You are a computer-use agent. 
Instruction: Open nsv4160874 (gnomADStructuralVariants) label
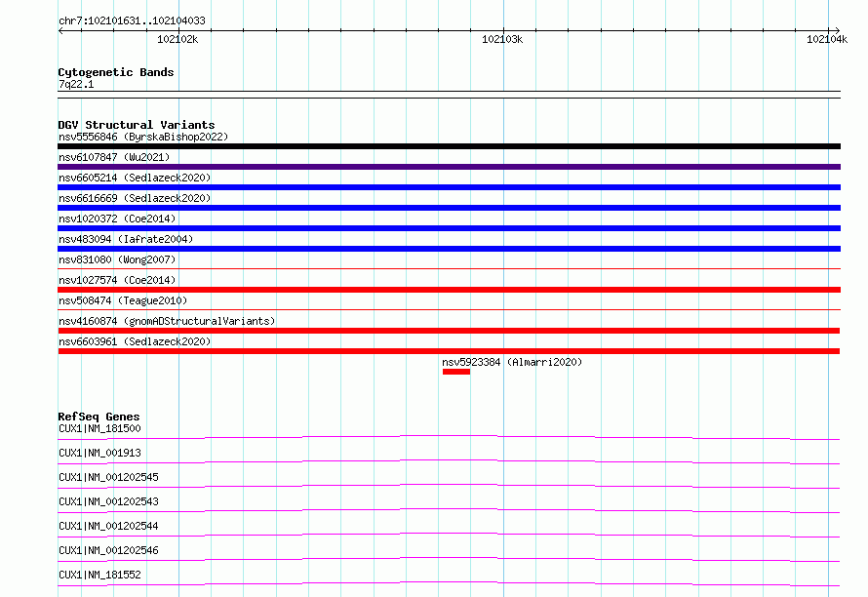[x=167, y=321]
